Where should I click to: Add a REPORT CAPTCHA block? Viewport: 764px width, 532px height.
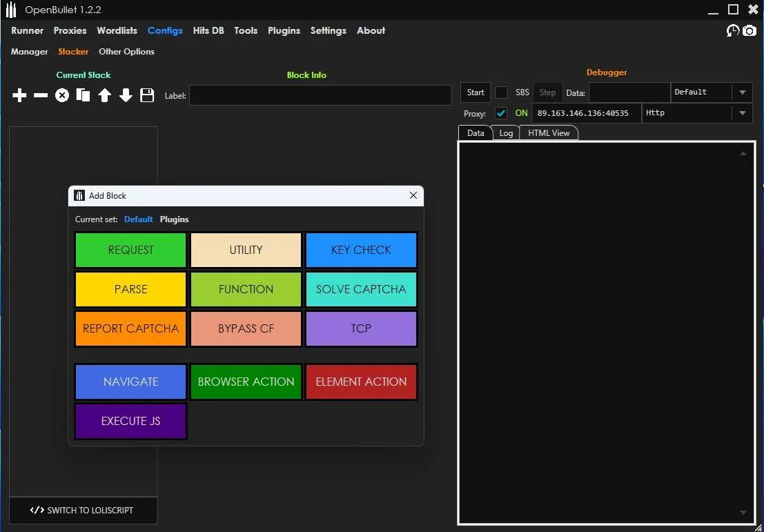click(130, 329)
